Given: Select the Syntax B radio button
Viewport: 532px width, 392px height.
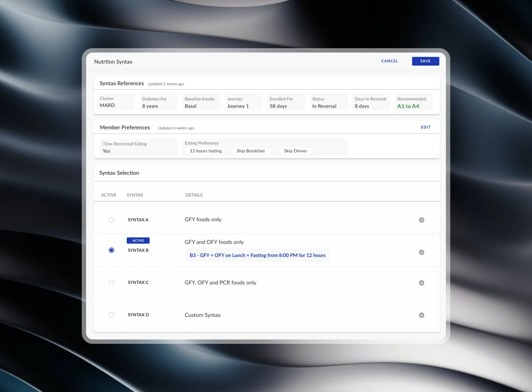Looking at the screenshot, I should click(111, 250).
